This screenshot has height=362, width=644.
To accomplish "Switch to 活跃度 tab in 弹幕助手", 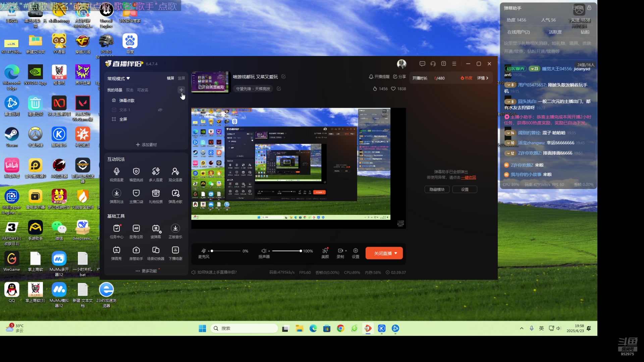I will pyautogui.click(x=555, y=32).
